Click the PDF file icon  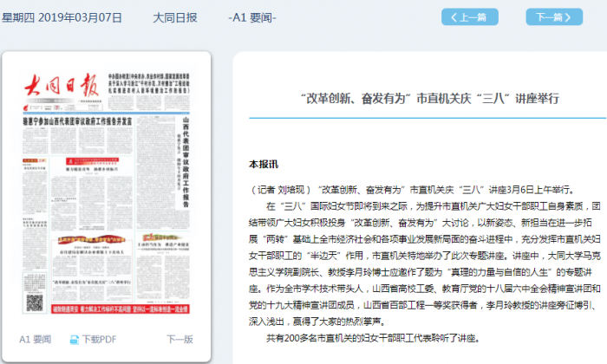pos(75,339)
